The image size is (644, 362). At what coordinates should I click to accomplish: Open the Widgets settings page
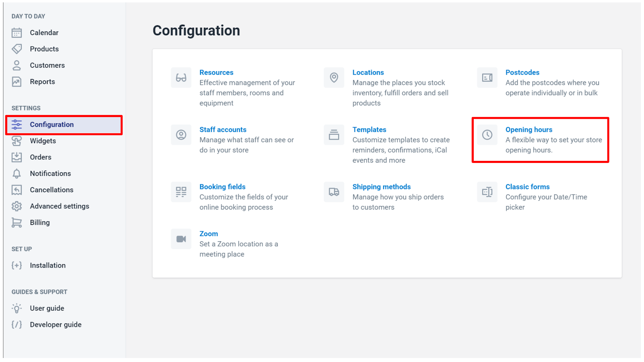(43, 141)
